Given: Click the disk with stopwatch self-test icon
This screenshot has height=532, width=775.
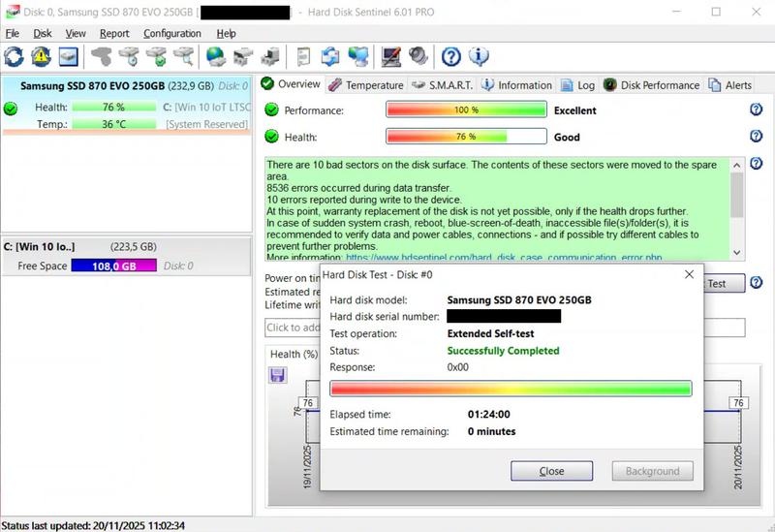Looking at the screenshot, I should tap(130, 56).
